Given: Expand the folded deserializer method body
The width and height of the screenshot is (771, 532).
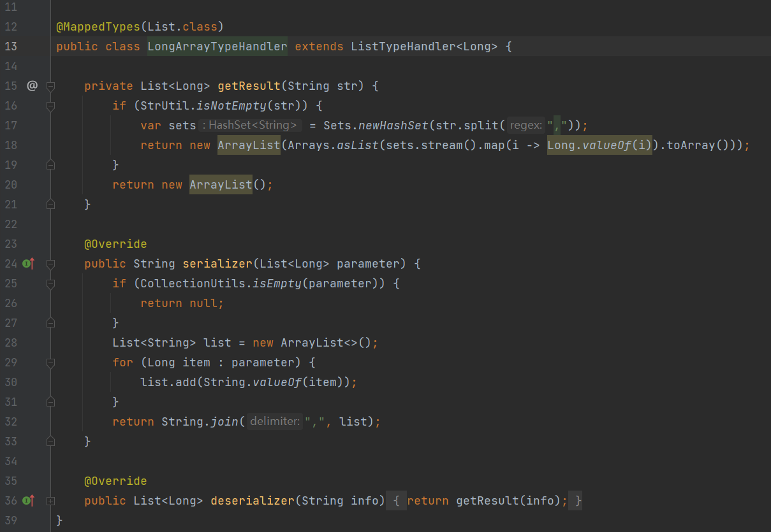Looking at the screenshot, I should point(51,501).
